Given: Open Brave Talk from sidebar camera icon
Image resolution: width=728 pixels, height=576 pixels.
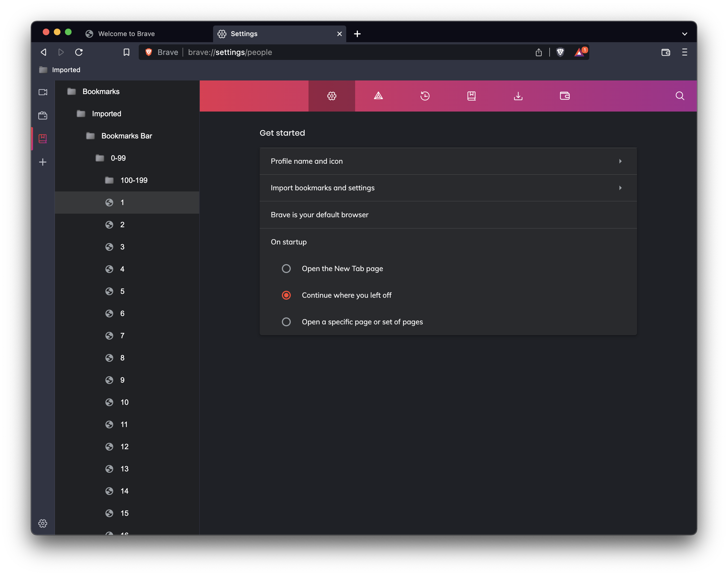Looking at the screenshot, I should (x=43, y=92).
